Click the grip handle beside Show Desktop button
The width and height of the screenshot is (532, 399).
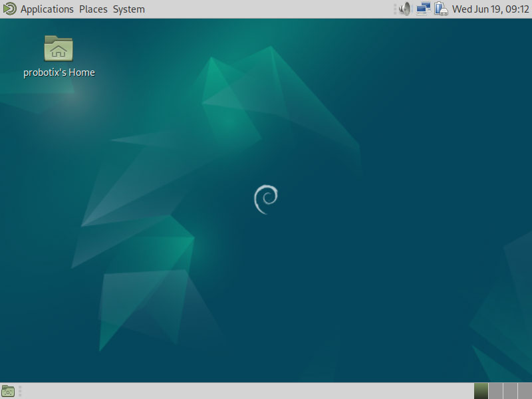tap(20, 391)
